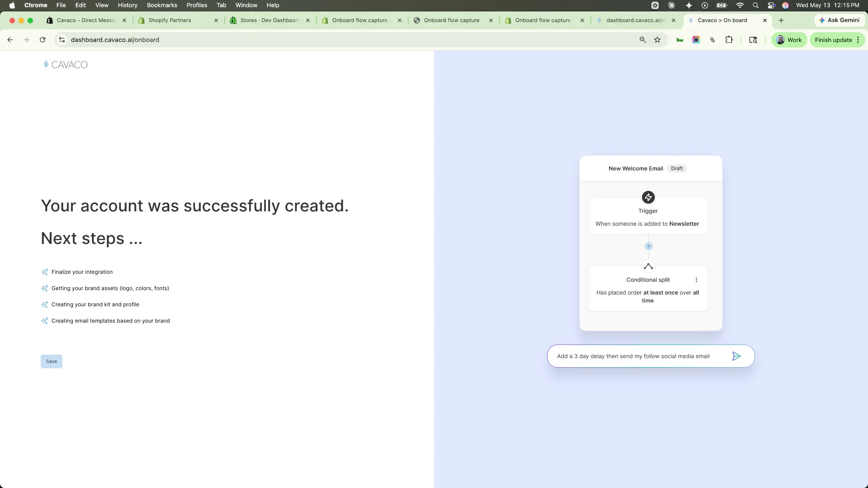Click the Trigger card in the flow
The height and width of the screenshot is (488, 868).
click(x=648, y=216)
